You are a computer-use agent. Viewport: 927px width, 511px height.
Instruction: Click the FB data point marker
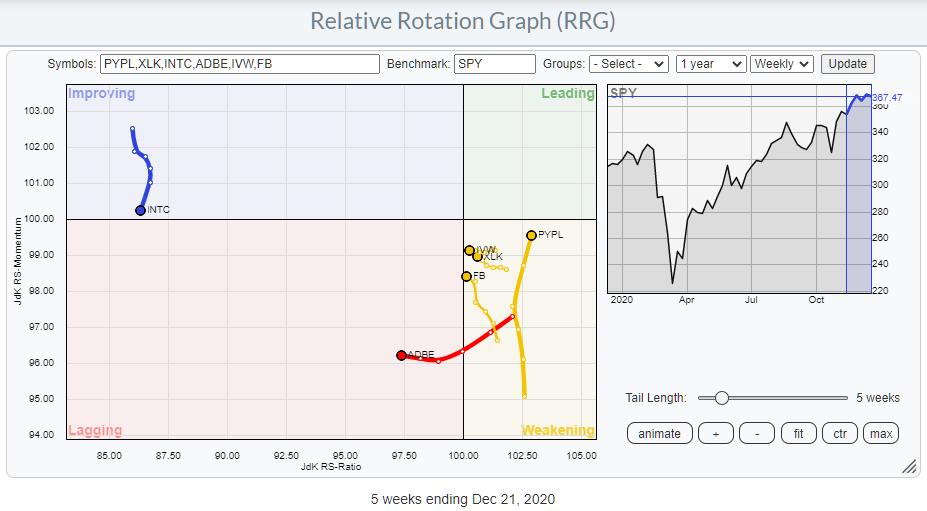(x=466, y=276)
